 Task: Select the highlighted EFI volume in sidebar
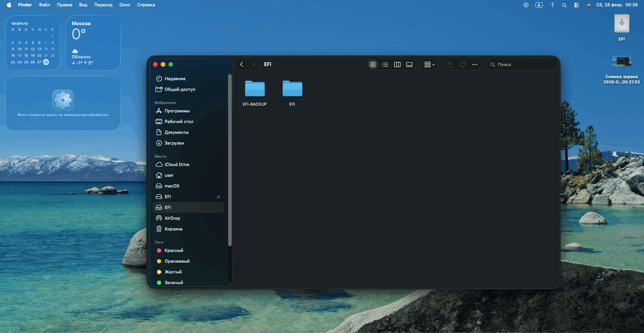point(188,207)
